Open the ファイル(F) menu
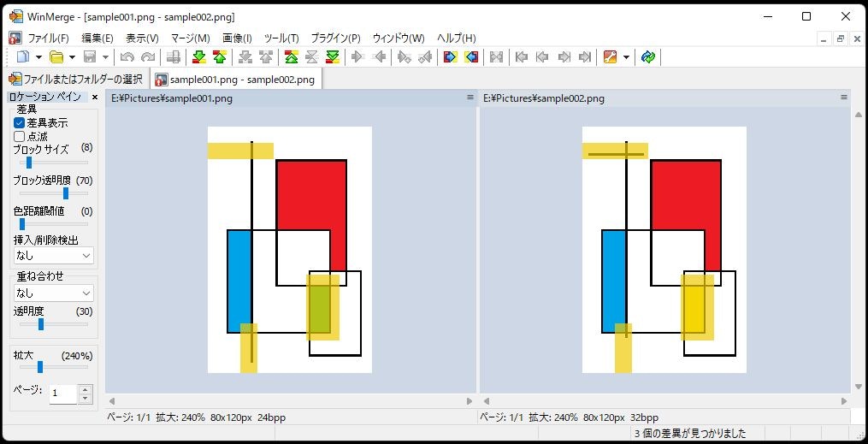The image size is (868, 444). (48, 38)
